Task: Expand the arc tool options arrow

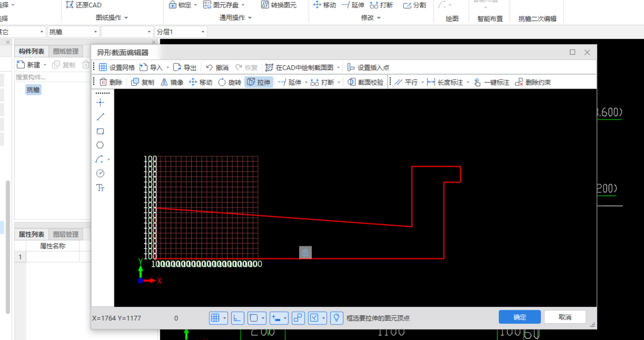Action: pos(109,160)
